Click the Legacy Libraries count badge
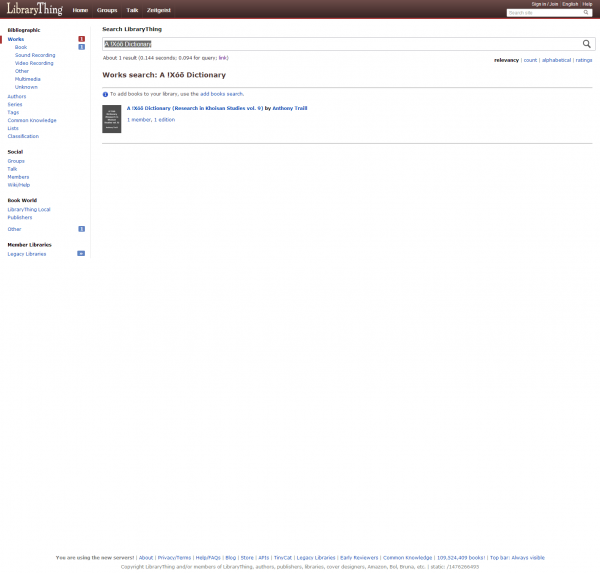The image size is (600, 573). (81, 253)
